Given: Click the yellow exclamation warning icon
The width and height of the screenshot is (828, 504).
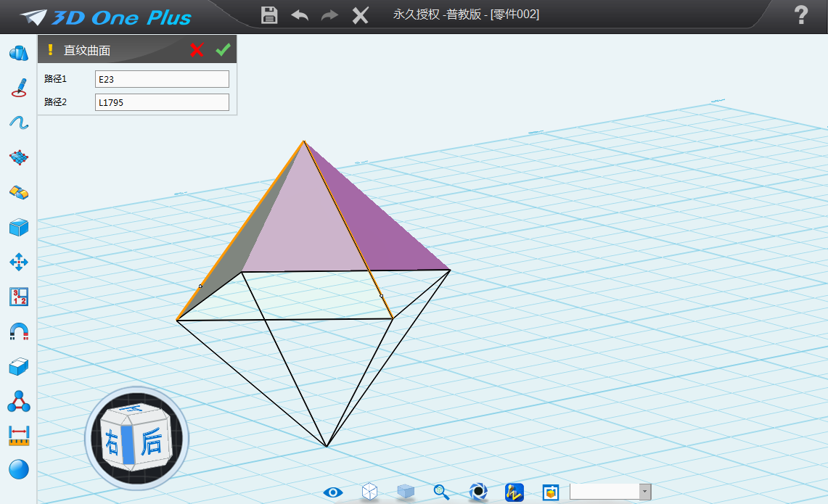Looking at the screenshot, I should pyautogui.click(x=50, y=49).
